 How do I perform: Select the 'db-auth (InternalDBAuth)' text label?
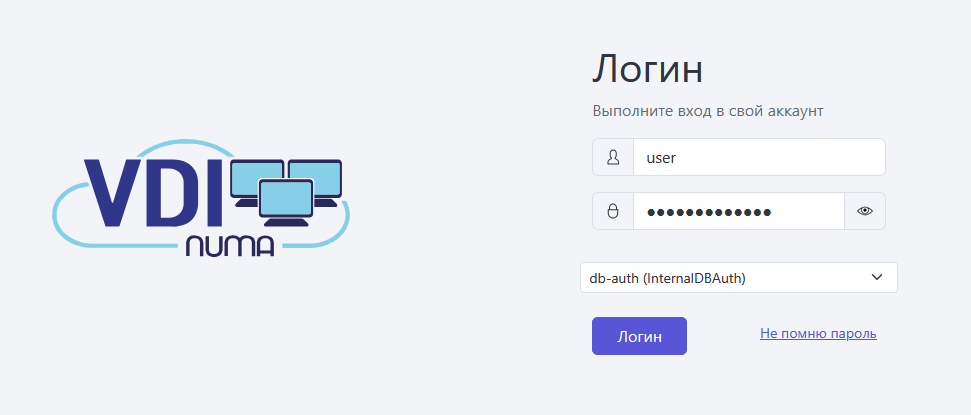point(667,278)
